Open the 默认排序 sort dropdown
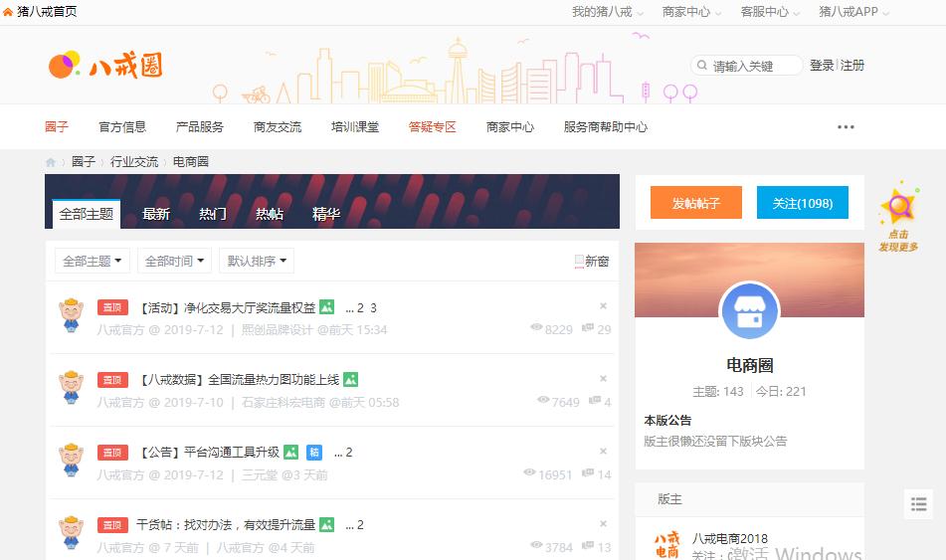Image resolution: width=946 pixels, height=560 pixels. (x=257, y=261)
